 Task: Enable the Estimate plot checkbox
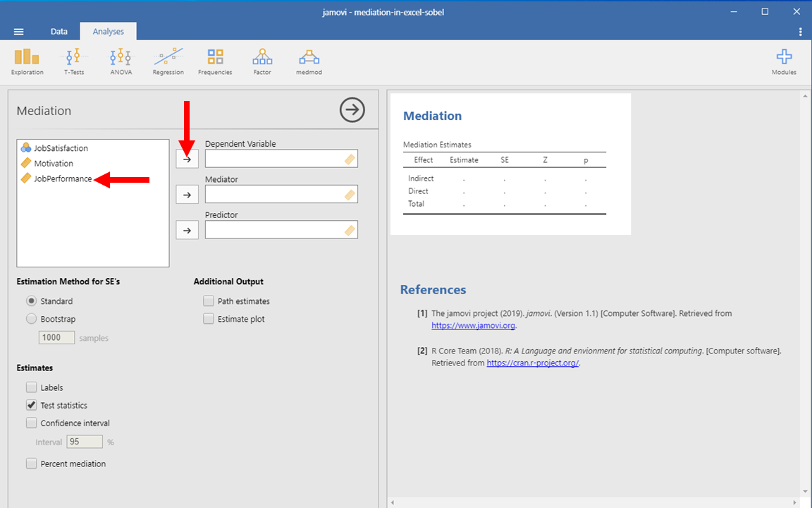point(209,319)
